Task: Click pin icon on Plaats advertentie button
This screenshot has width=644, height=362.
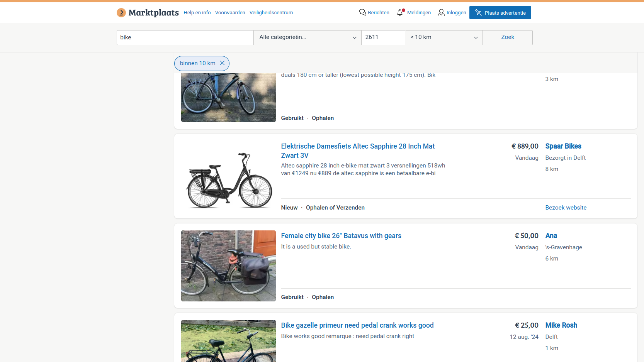Action: click(478, 12)
